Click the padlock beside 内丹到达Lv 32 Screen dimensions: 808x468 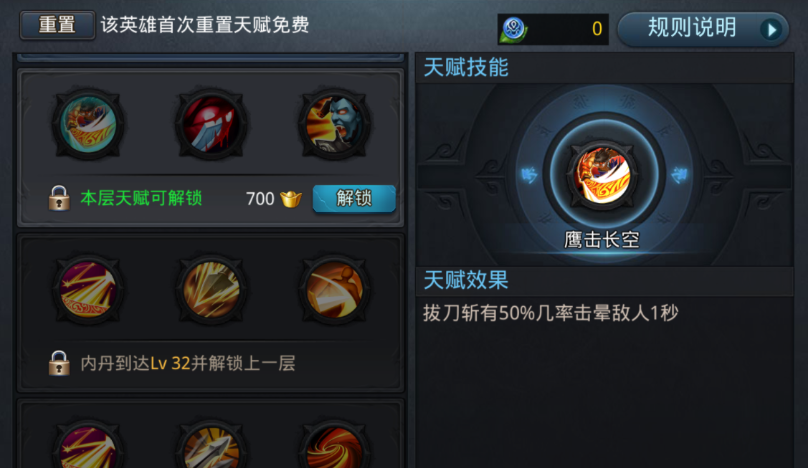[x=59, y=363]
